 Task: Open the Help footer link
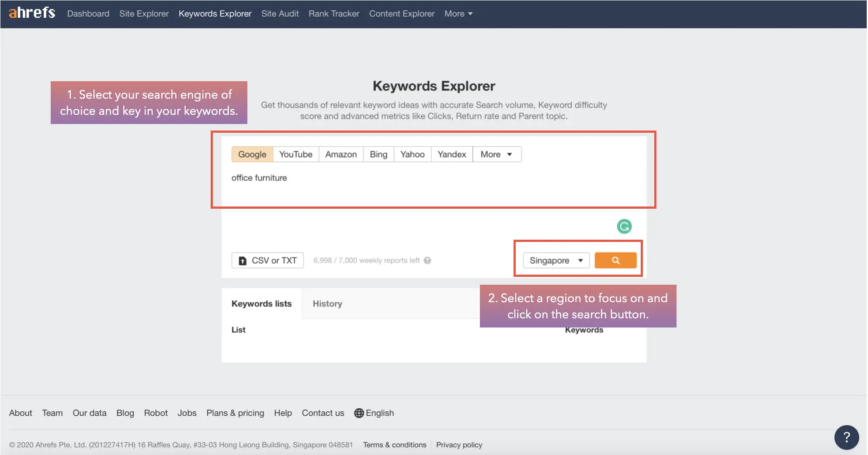(x=283, y=413)
